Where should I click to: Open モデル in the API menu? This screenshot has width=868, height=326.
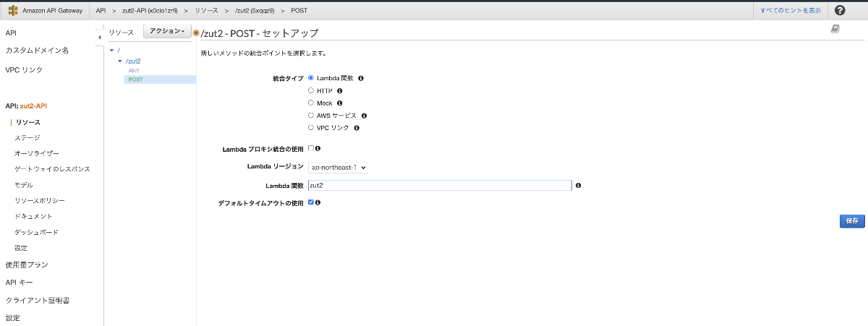(x=24, y=185)
